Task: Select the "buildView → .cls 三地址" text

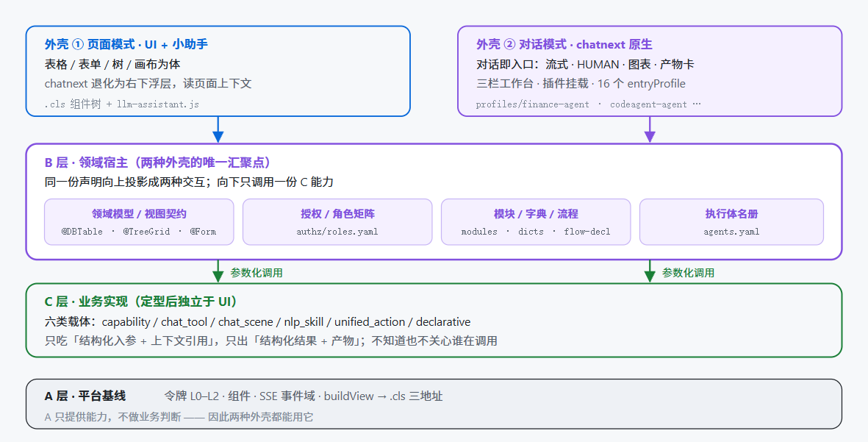Action: [383, 396]
